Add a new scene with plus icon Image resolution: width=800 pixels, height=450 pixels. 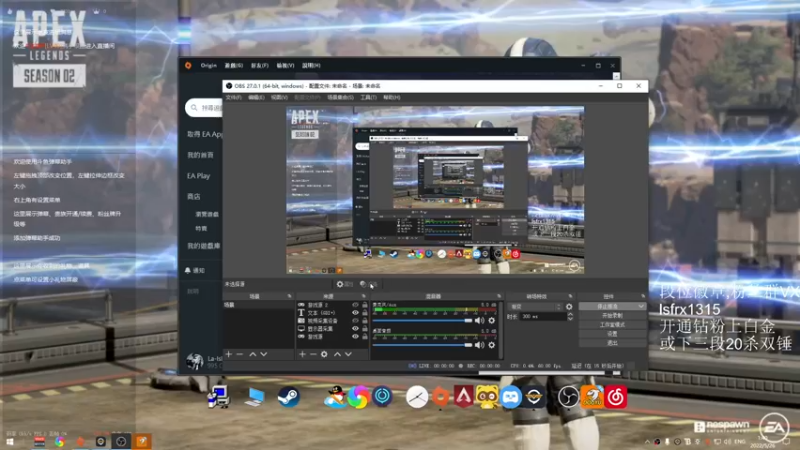pos(229,354)
